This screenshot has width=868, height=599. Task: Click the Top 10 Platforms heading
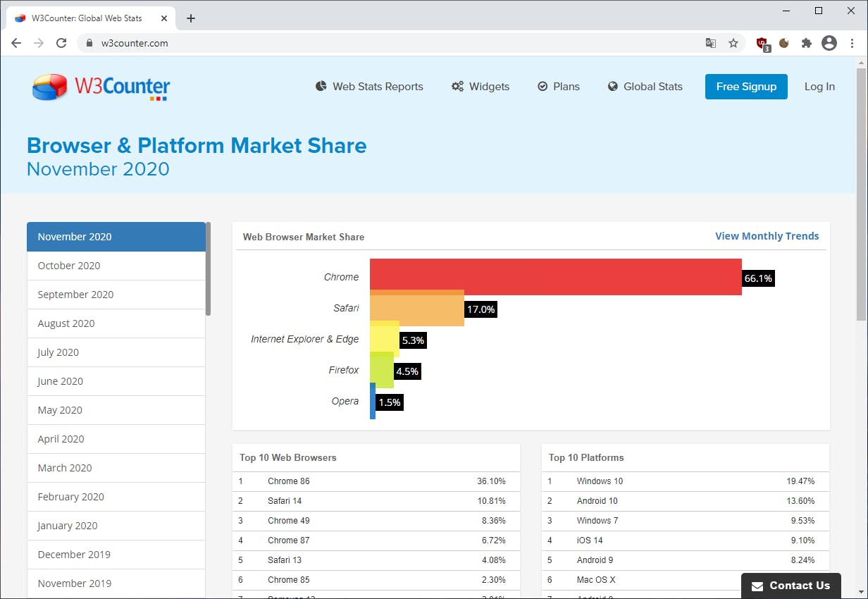point(586,457)
